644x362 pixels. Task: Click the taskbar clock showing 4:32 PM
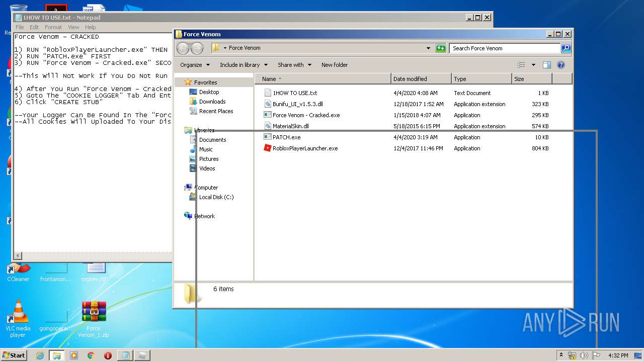coord(618,355)
